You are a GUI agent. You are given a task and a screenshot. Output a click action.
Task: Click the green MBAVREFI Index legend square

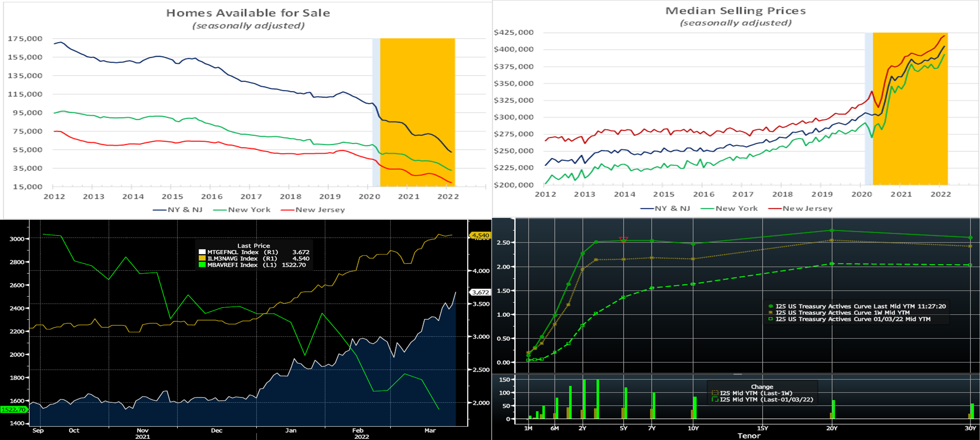point(202,265)
